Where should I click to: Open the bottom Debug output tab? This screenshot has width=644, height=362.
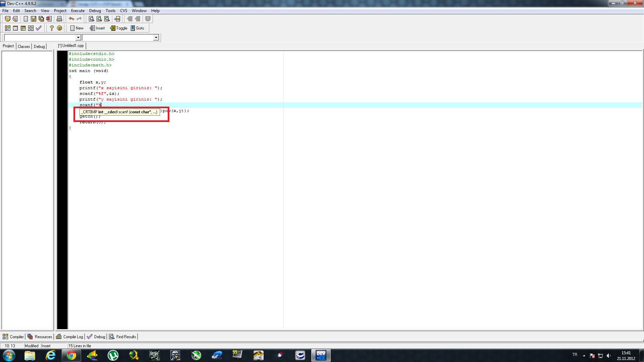96,337
